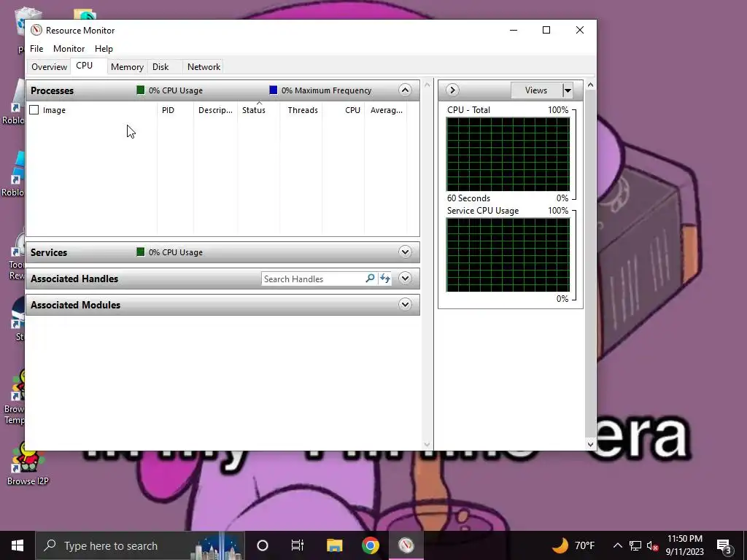
Task: Click the Search Handles input field
Action: tap(313, 279)
